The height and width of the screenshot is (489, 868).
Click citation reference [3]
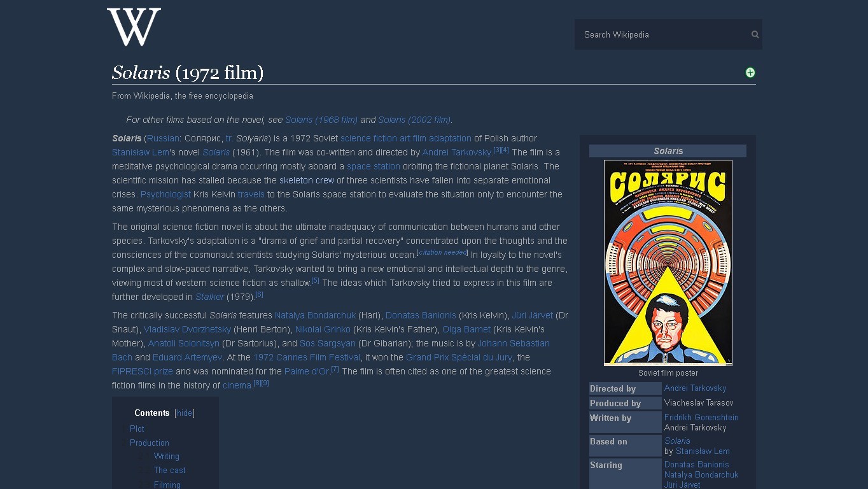pyautogui.click(x=497, y=150)
